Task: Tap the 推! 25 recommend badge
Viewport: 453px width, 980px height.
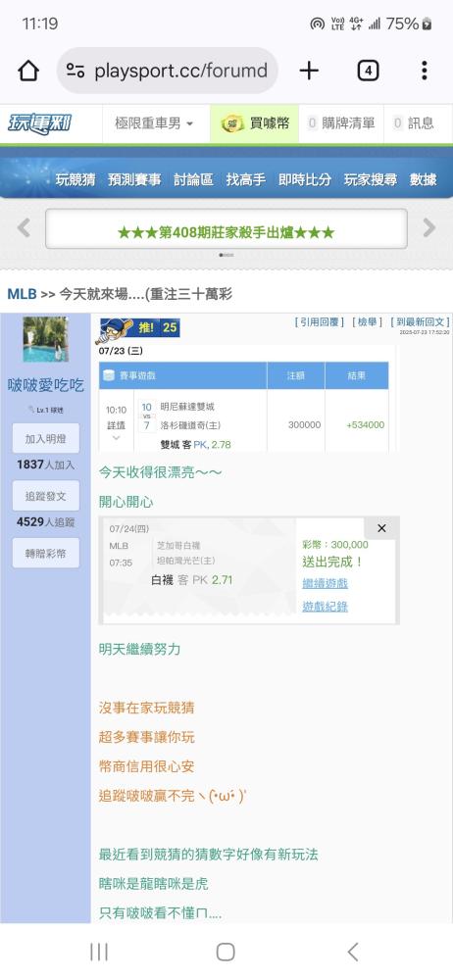Action: [137, 329]
